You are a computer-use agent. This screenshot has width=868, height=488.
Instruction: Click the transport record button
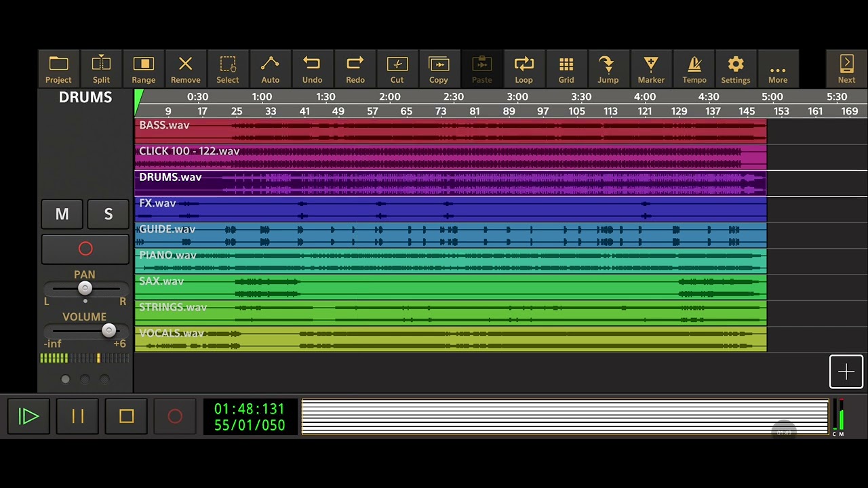(x=175, y=416)
